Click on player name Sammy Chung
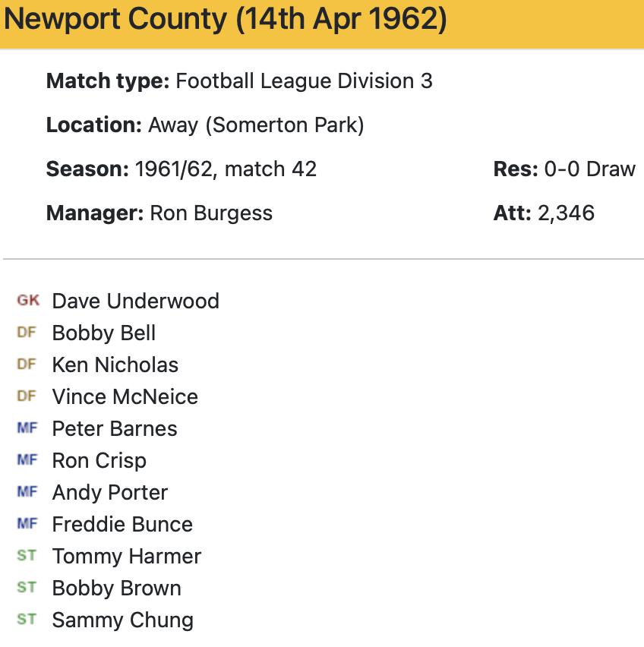 (122, 620)
